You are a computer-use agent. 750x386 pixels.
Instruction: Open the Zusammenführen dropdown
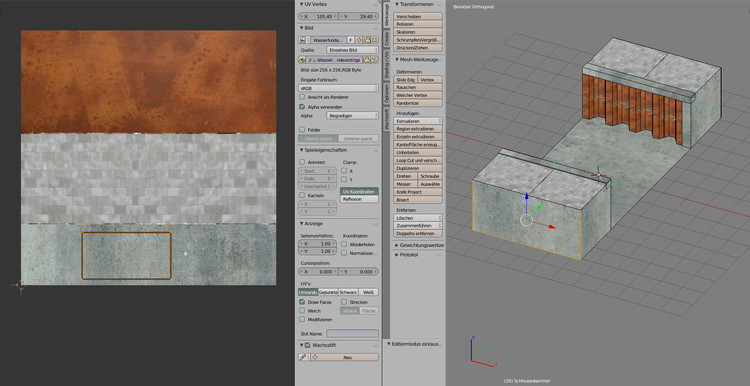click(418, 225)
